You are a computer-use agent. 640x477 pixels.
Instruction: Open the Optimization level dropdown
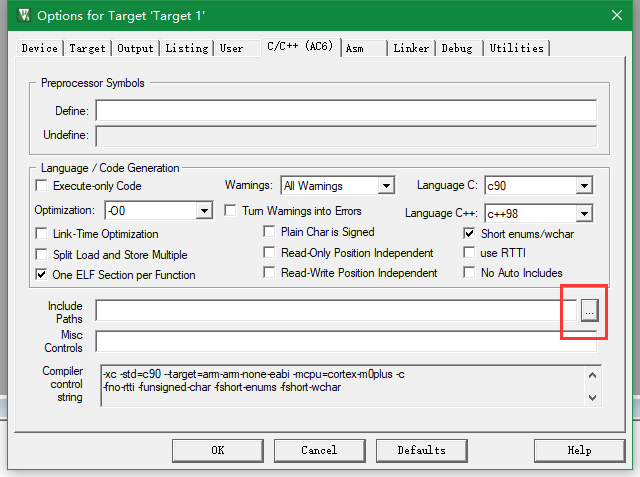(204, 211)
